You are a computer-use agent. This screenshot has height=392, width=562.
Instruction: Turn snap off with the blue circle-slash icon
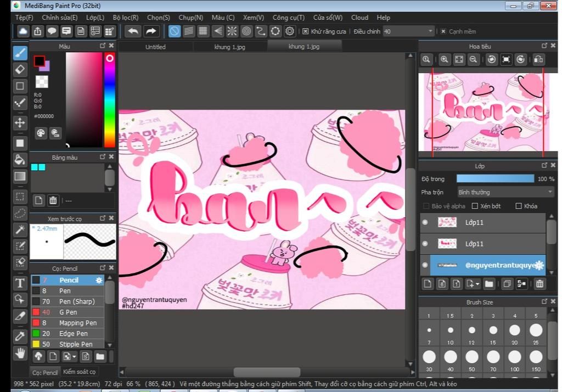(174, 31)
